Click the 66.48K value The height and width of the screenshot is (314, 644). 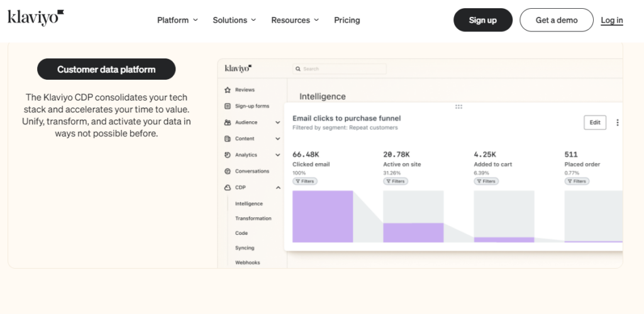coord(306,154)
